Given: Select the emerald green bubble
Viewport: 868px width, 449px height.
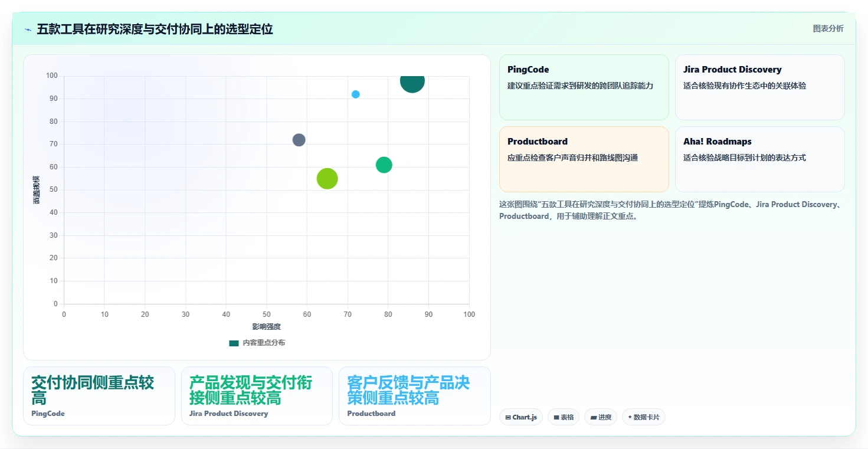Looking at the screenshot, I should [x=384, y=165].
